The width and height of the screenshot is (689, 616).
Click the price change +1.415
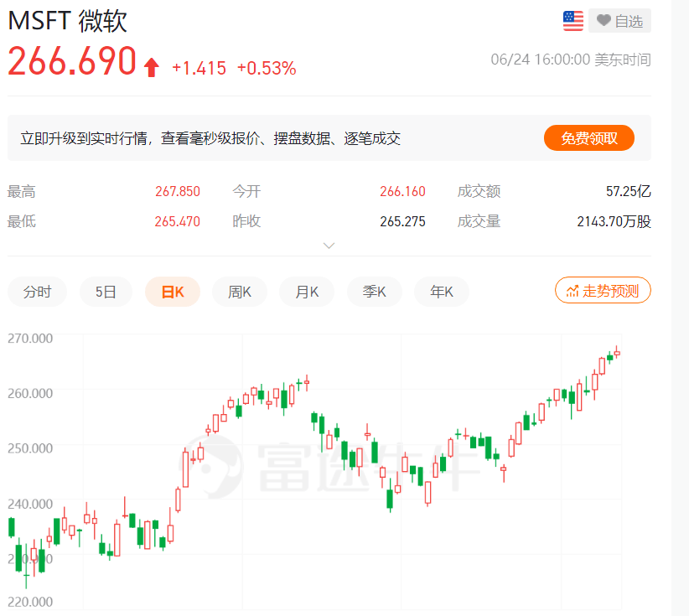coord(199,68)
